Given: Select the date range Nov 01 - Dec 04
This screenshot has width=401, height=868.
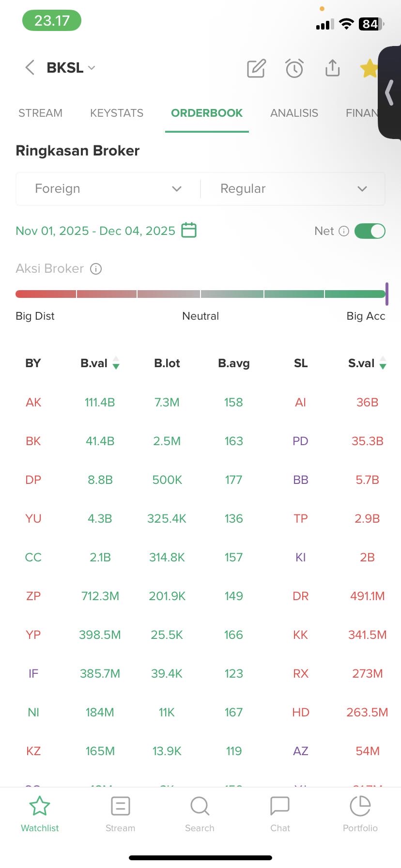Looking at the screenshot, I should 95,231.
